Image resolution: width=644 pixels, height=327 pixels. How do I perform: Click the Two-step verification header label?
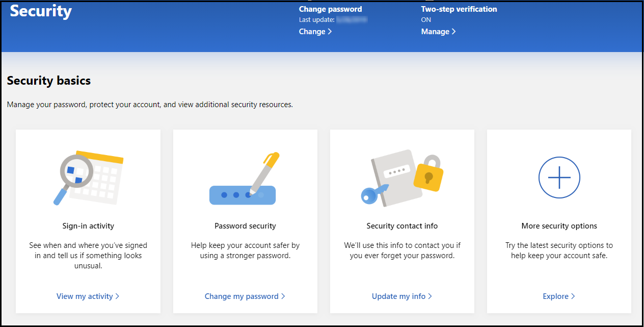pos(459,9)
